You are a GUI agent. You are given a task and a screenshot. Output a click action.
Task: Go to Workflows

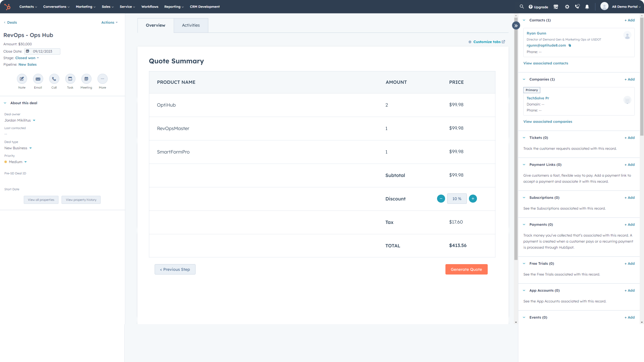tap(150, 7)
